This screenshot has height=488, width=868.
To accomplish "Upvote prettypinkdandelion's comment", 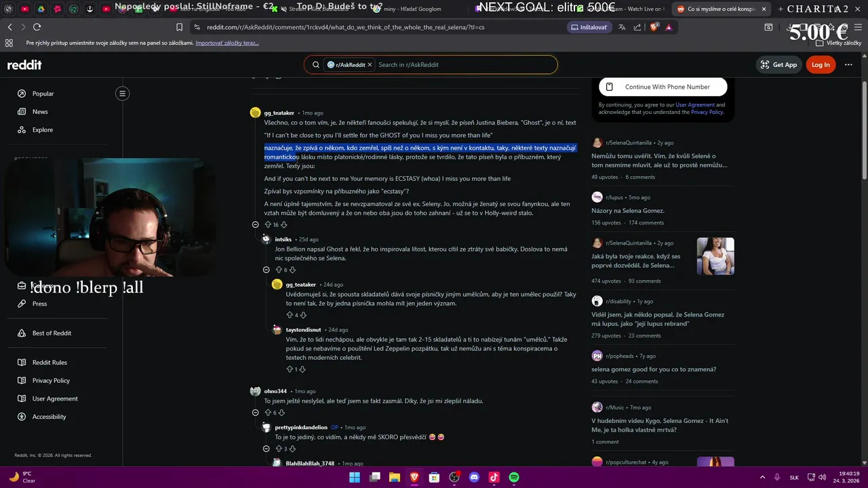I will click(x=279, y=449).
